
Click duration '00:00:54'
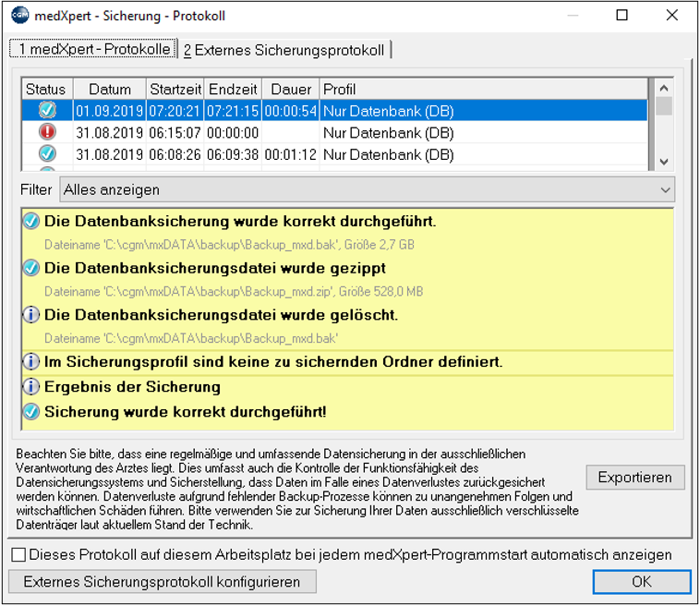point(290,111)
